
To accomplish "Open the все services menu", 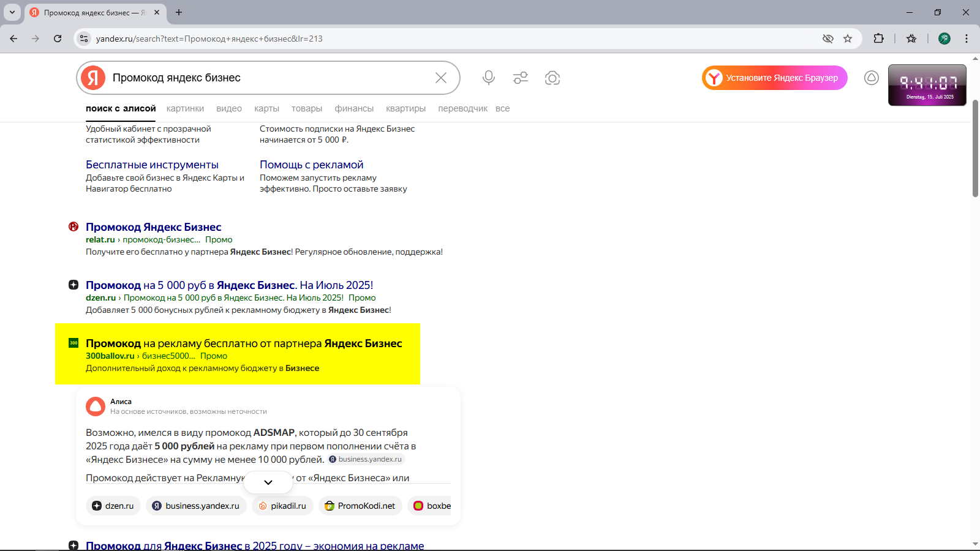I will coord(502,108).
